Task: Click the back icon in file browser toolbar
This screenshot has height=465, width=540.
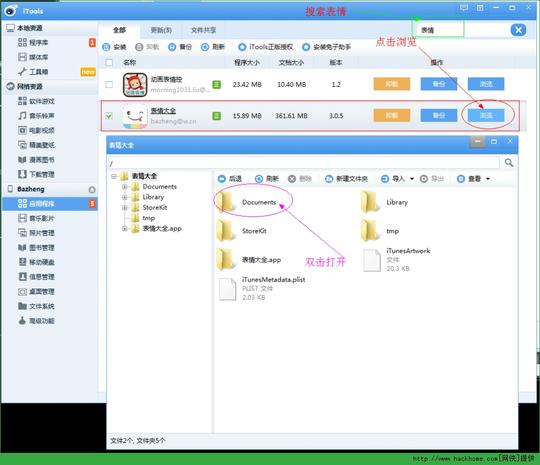Action: pos(222,179)
